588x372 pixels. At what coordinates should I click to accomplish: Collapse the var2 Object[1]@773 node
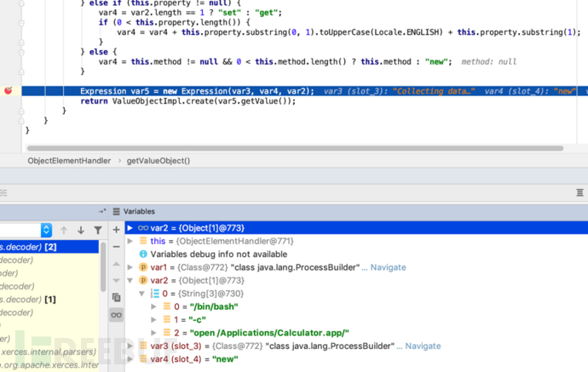tap(131, 280)
